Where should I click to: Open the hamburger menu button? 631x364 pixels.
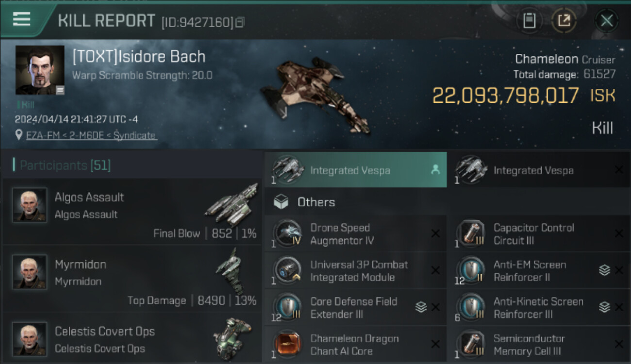22,20
